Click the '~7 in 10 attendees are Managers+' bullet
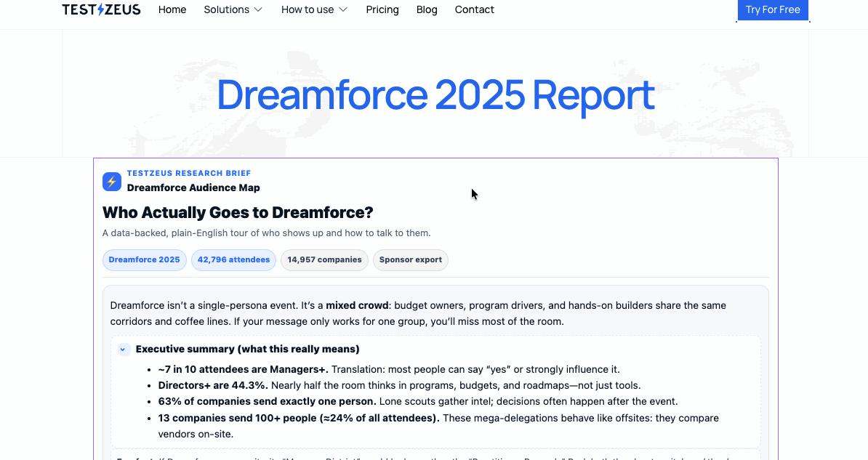This screenshot has height=460, width=868. point(389,369)
